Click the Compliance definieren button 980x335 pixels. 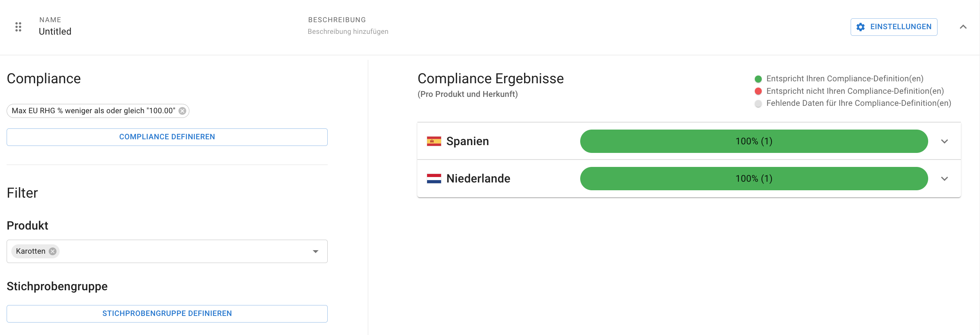[x=167, y=137]
